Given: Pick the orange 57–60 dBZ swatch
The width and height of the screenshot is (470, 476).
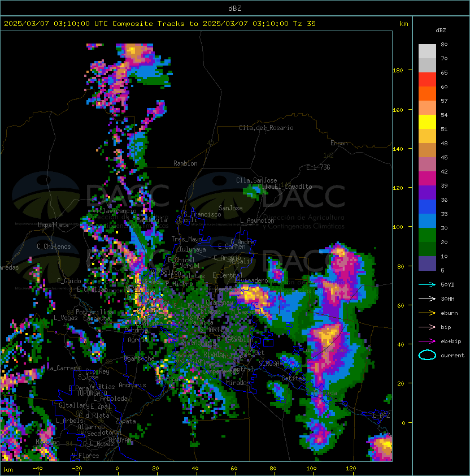Looking at the screenshot, I should pyautogui.click(x=427, y=94).
